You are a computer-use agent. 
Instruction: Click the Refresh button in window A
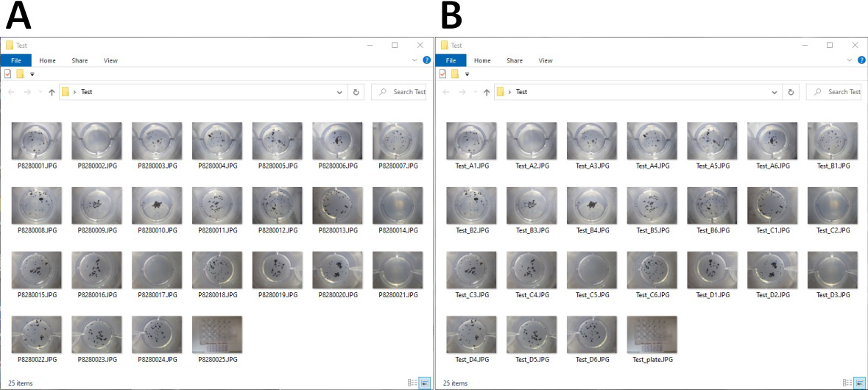356,93
